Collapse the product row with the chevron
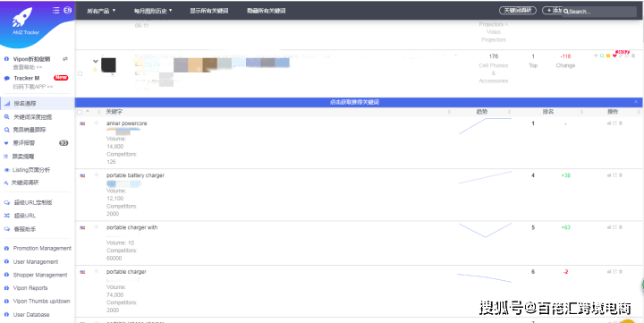The height and width of the screenshot is (323, 644). (x=96, y=61)
